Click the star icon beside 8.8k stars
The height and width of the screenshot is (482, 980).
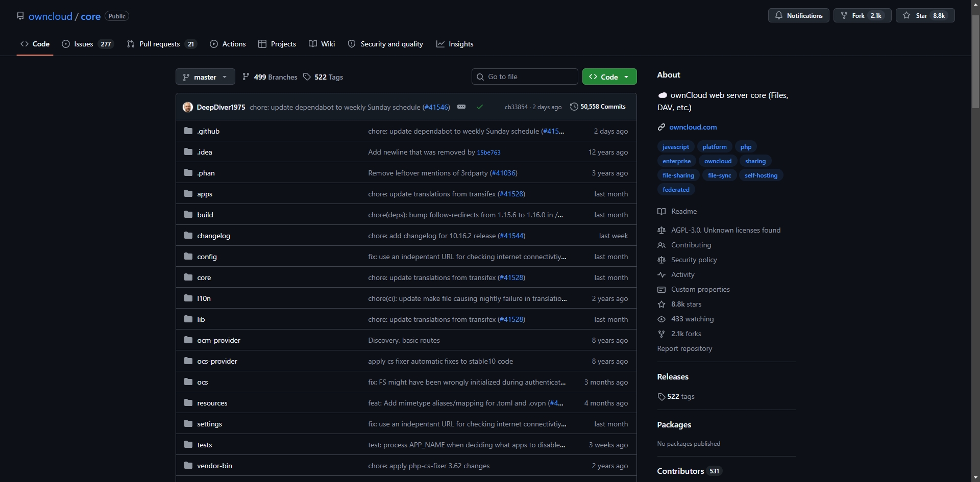coord(661,304)
